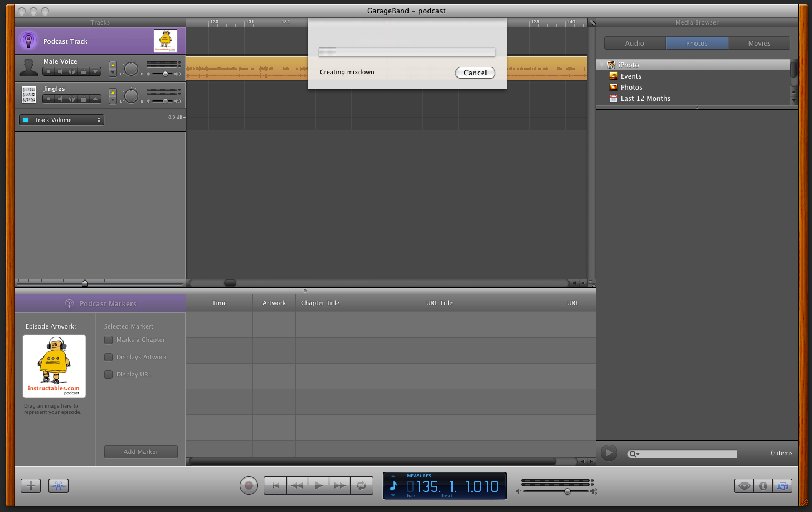Click the Add Marker button
812x512 pixels.
[x=141, y=452]
